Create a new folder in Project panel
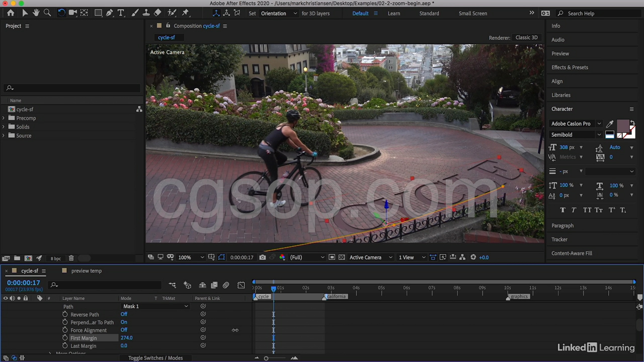The image size is (644, 362). (x=17, y=258)
